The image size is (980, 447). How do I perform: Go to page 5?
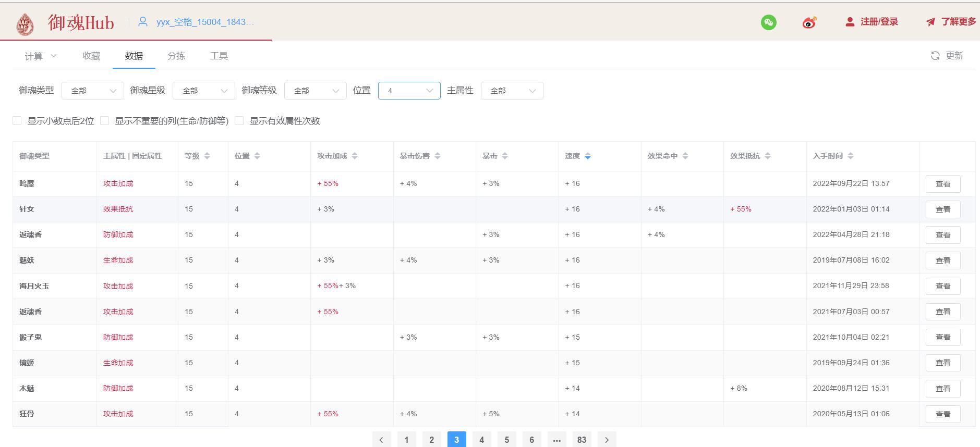click(x=506, y=440)
